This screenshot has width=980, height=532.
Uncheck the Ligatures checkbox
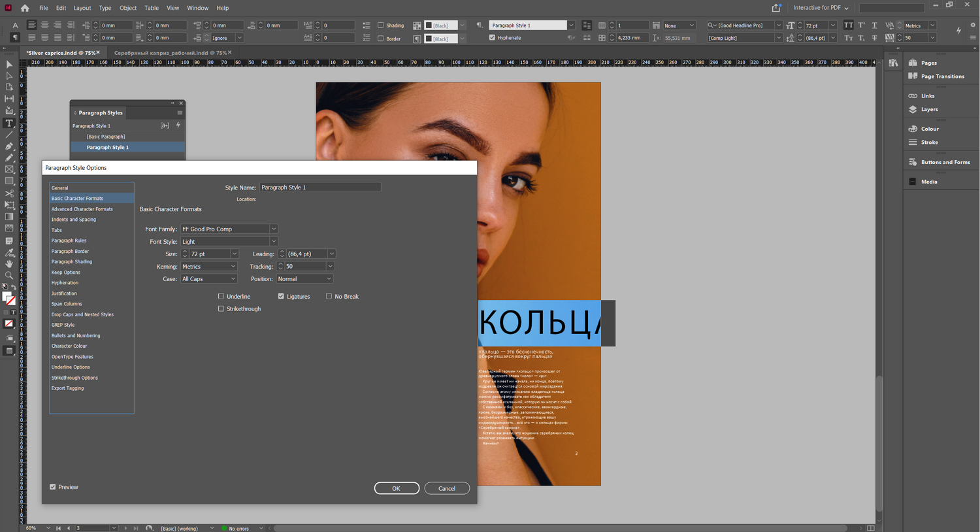click(x=281, y=297)
